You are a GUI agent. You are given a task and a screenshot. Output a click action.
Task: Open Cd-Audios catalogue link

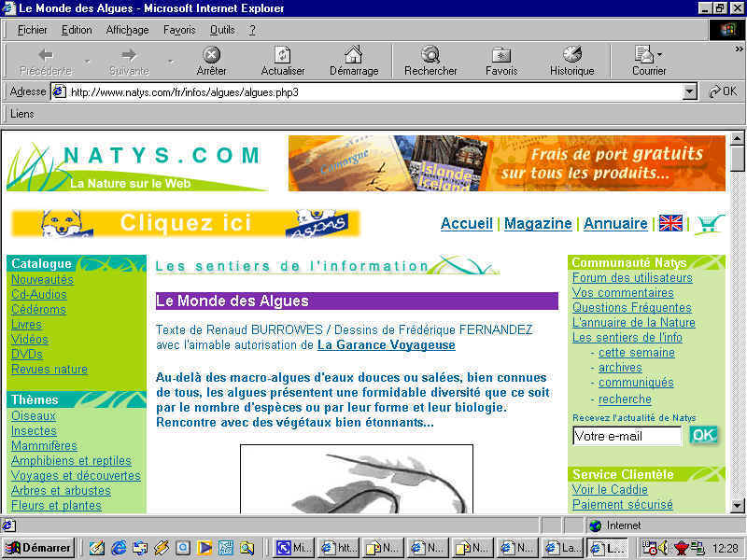39,294
